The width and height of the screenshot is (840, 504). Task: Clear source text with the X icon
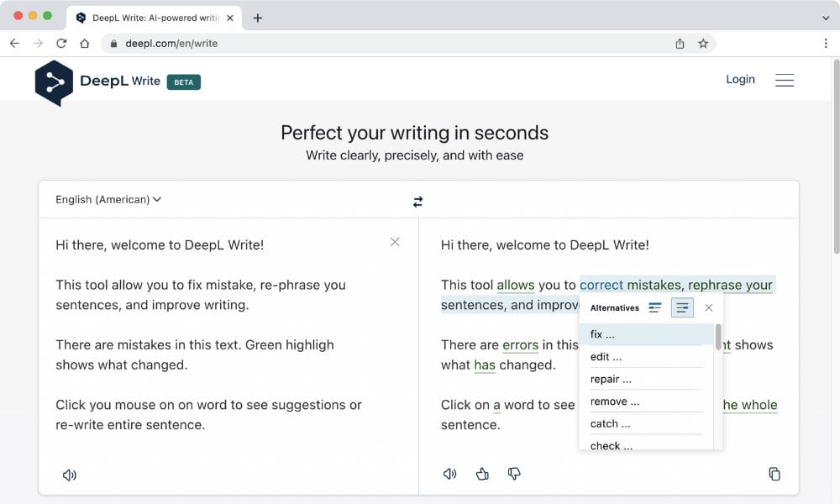(395, 242)
